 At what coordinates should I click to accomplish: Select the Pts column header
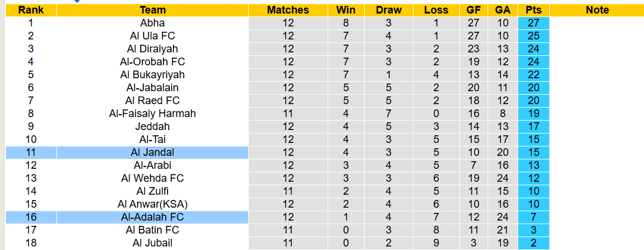533,10
